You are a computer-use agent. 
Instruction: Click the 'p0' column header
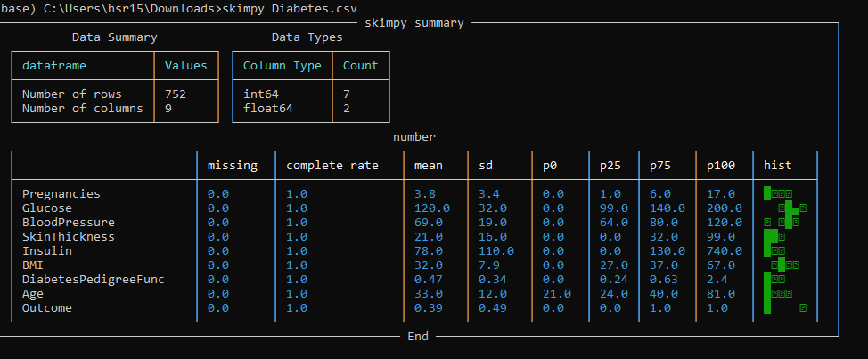550,166
